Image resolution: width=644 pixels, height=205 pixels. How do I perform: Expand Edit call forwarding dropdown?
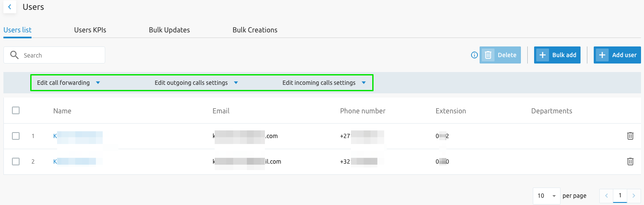pos(69,83)
